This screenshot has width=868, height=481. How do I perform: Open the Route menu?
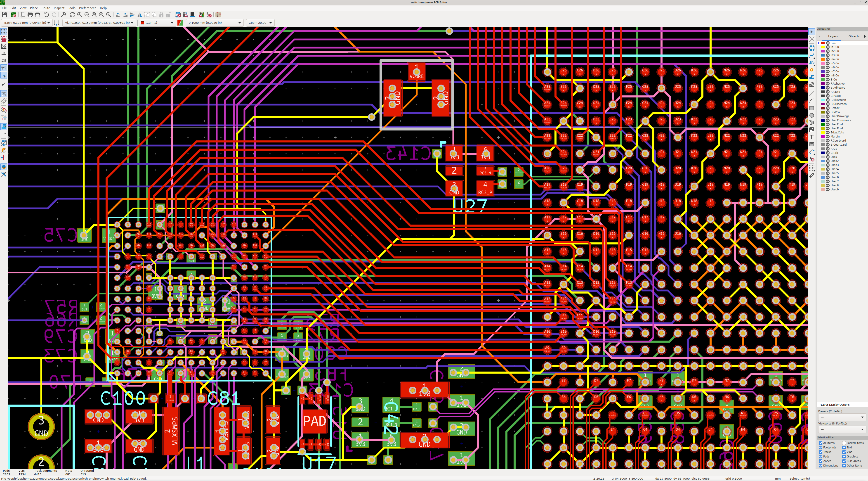[45, 8]
